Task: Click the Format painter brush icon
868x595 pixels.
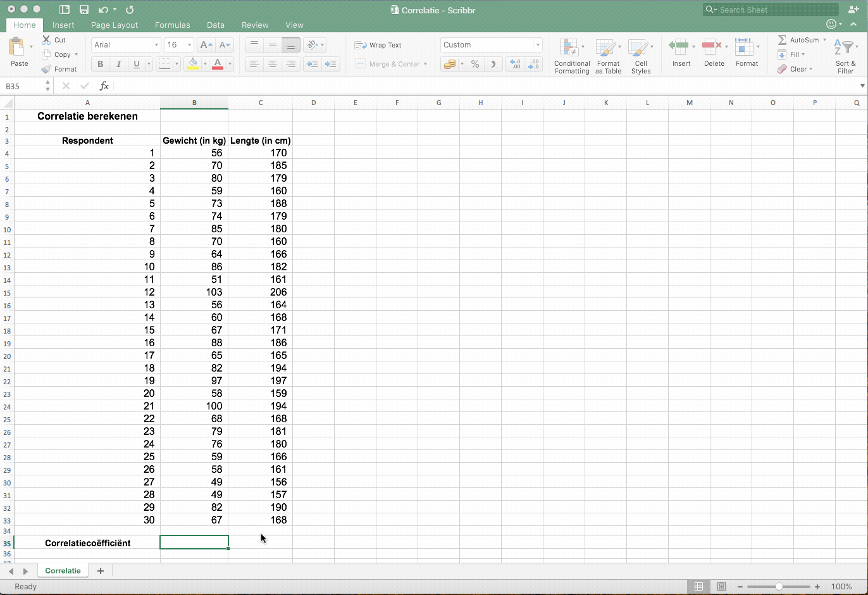Action: (46, 69)
